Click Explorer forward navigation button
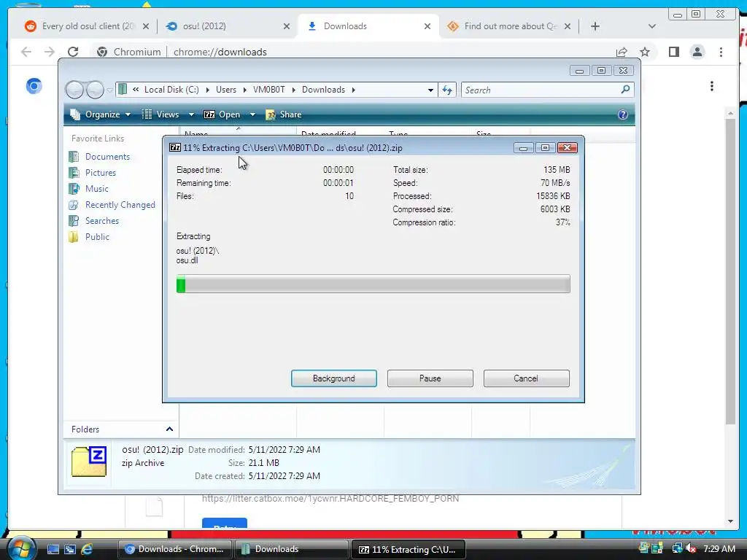The height and width of the screenshot is (560, 747). 95,90
